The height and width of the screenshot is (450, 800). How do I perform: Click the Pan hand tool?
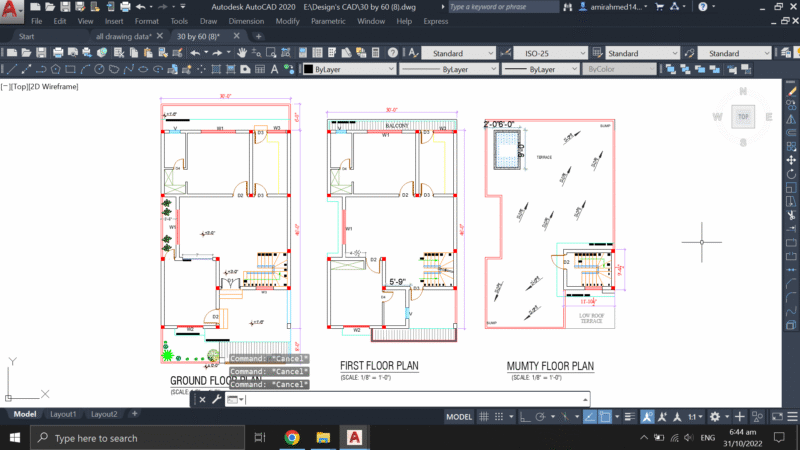(x=242, y=53)
